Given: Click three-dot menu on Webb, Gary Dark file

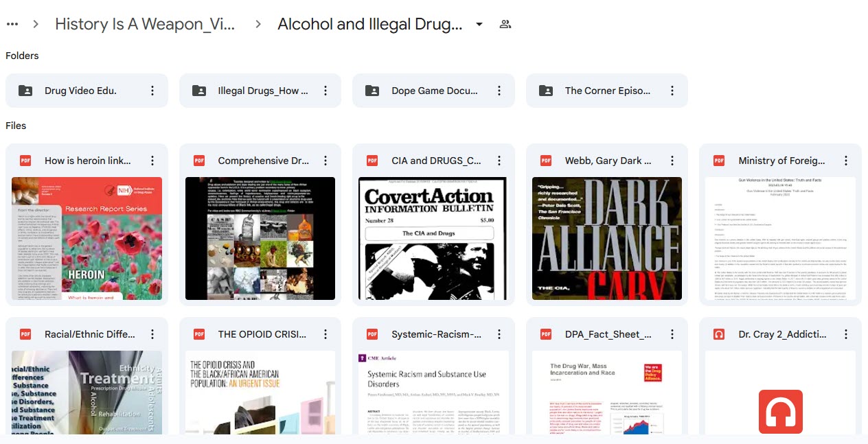Looking at the screenshot, I should (x=672, y=161).
